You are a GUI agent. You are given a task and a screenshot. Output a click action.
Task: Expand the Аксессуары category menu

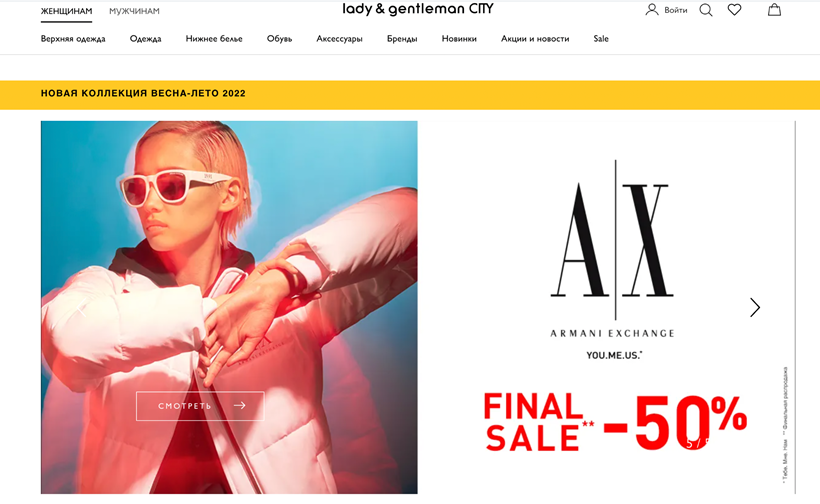click(339, 39)
